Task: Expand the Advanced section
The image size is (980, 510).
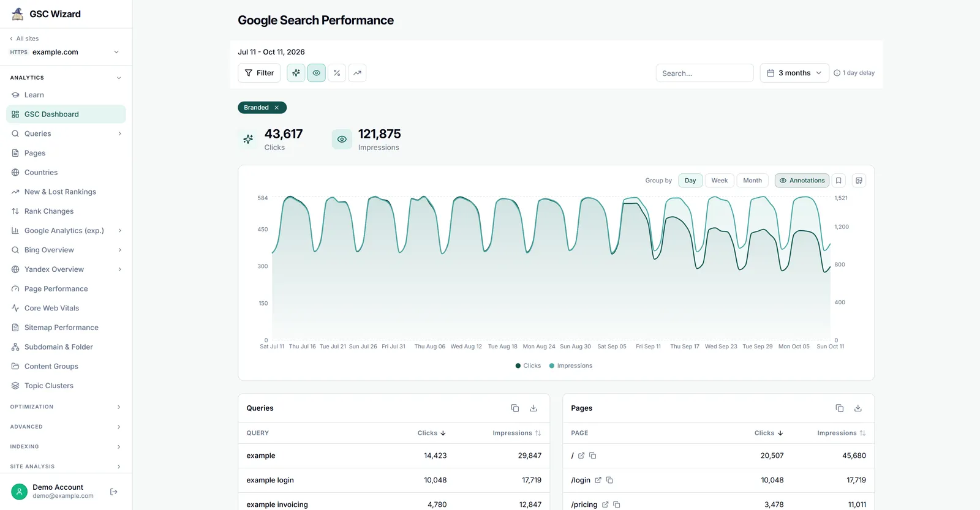Action: pyautogui.click(x=66, y=427)
